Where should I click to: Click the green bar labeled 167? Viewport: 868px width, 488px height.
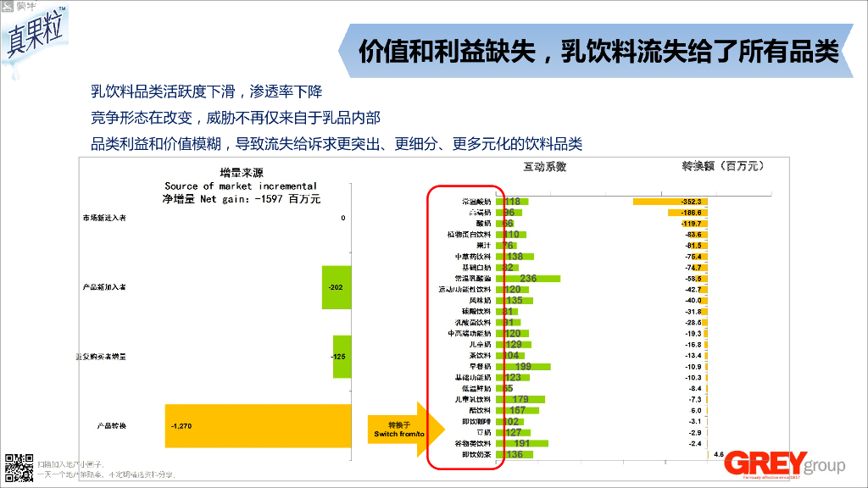pyautogui.click(x=518, y=410)
